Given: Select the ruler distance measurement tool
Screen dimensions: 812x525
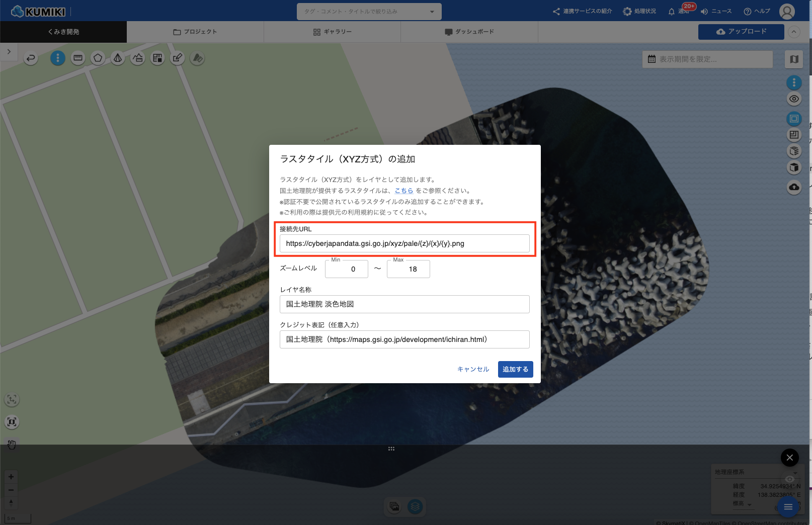Looking at the screenshot, I should coord(78,58).
